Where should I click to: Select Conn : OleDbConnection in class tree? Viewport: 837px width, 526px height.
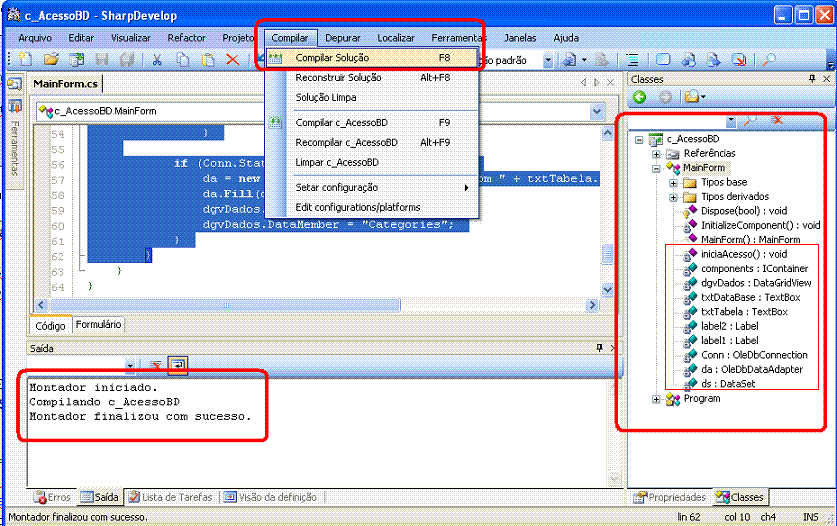[x=754, y=355]
